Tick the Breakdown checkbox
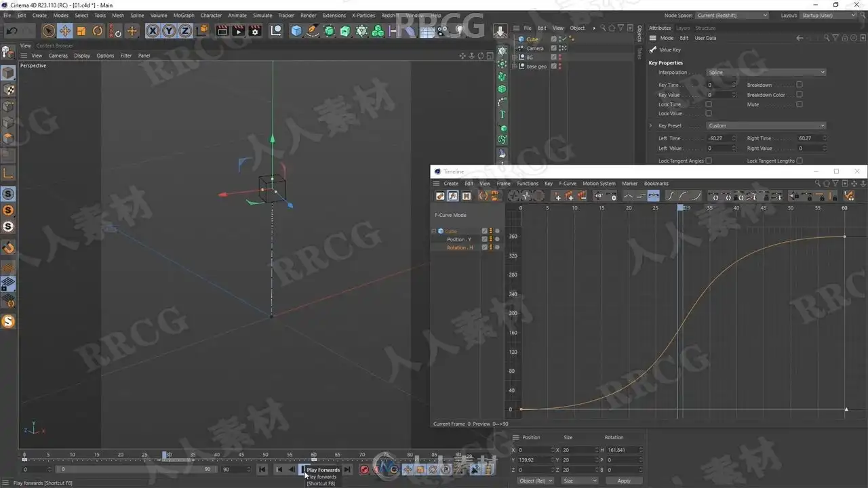This screenshot has height=488, width=868. (x=800, y=85)
